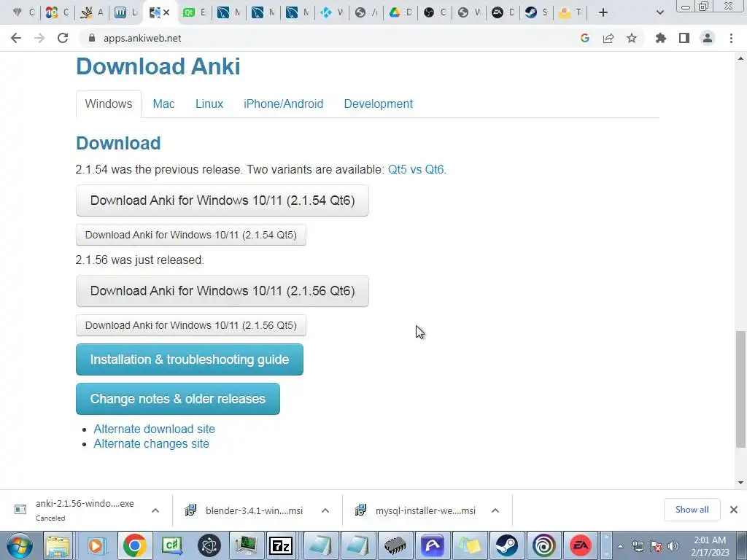Open a new browser tab
747x560 pixels.
pos(603,12)
